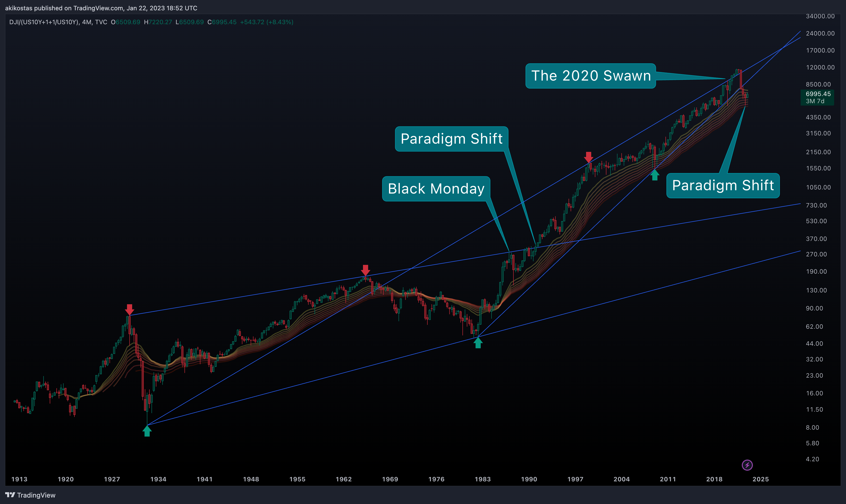Select The 2020 Swawn callout label

click(x=591, y=76)
